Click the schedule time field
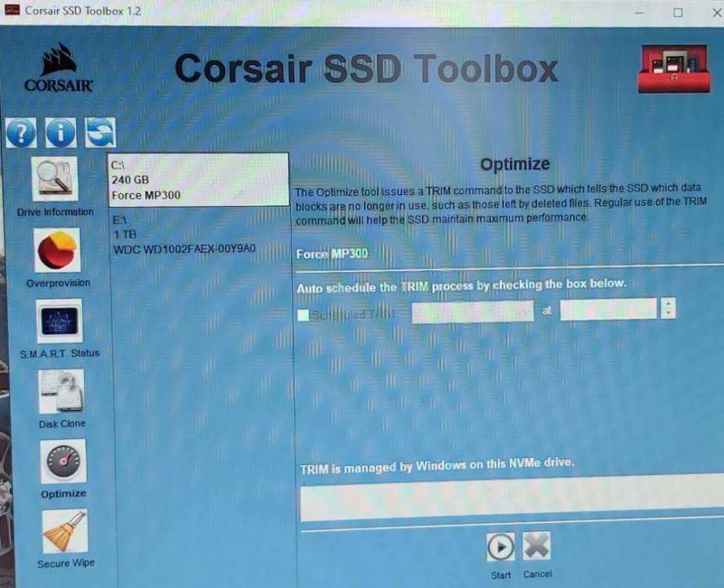Image resolution: width=724 pixels, height=588 pixels. [x=608, y=309]
